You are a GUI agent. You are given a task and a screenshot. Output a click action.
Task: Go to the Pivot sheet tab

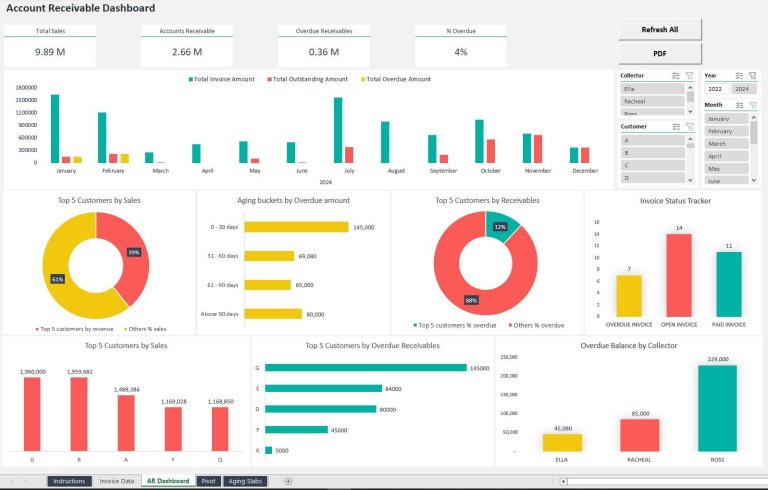(208, 481)
